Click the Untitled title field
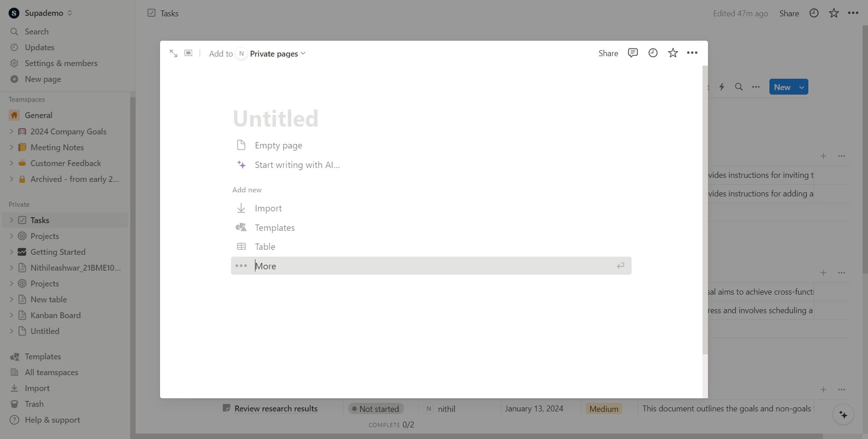Screen dimensions: 868x439 (x=275, y=119)
